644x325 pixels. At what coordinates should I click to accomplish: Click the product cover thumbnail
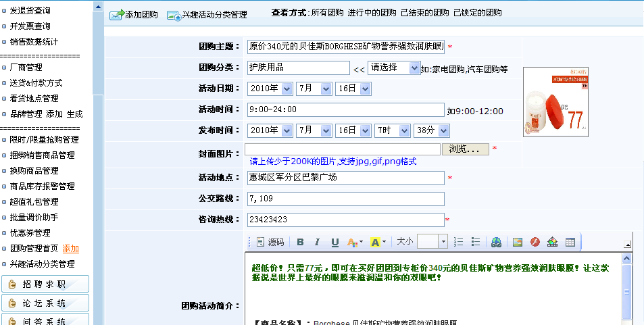point(555,102)
